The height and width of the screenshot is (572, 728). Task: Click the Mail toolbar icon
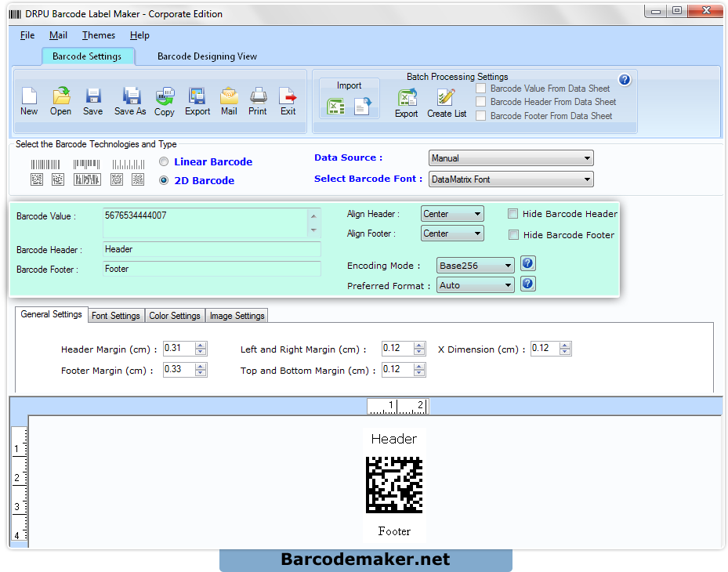point(229,96)
